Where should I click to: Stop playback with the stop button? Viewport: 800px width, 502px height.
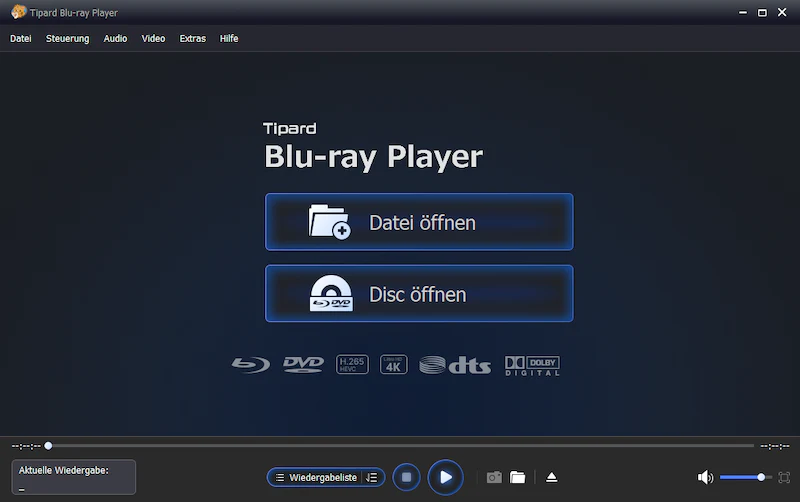coord(407,477)
